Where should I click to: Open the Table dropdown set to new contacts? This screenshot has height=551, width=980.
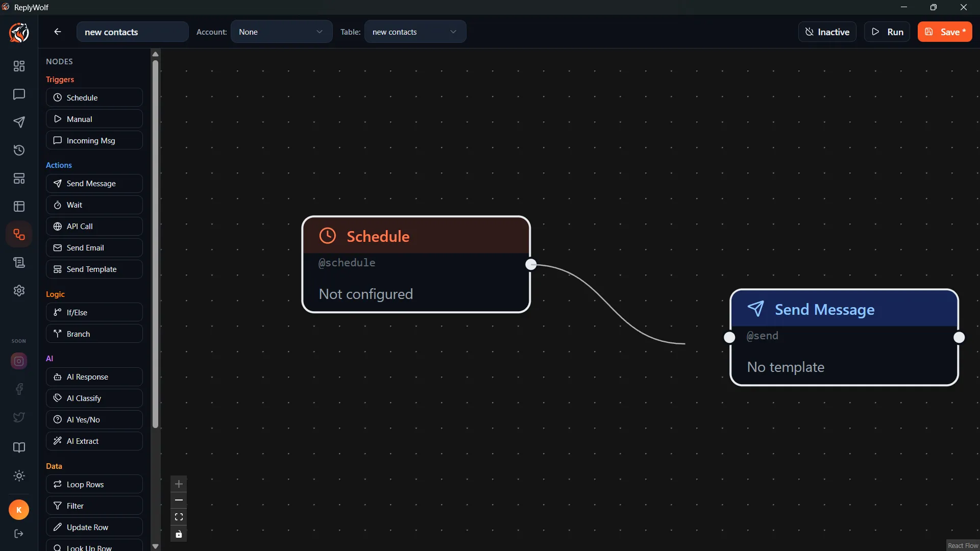pos(415,32)
